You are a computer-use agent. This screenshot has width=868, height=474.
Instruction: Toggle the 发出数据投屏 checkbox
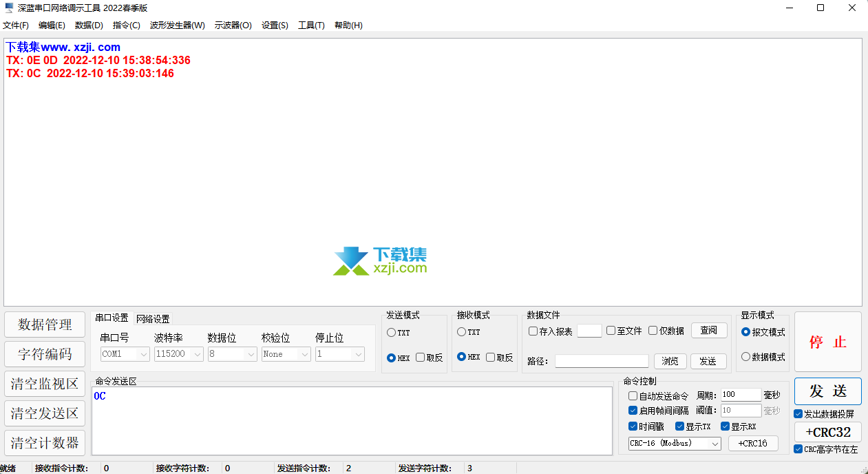pyautogui.click(x=824, y=414)
